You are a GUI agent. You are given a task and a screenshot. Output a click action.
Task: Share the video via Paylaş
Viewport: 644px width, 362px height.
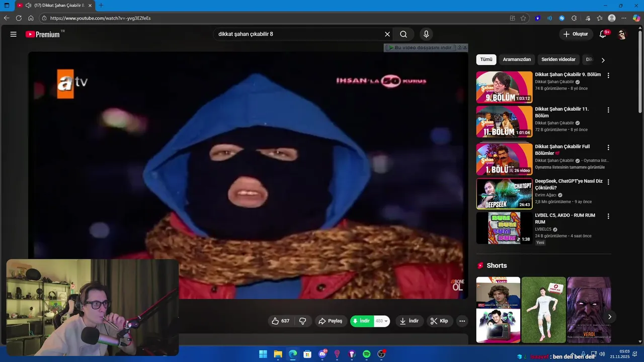click(x=331, y=321)
